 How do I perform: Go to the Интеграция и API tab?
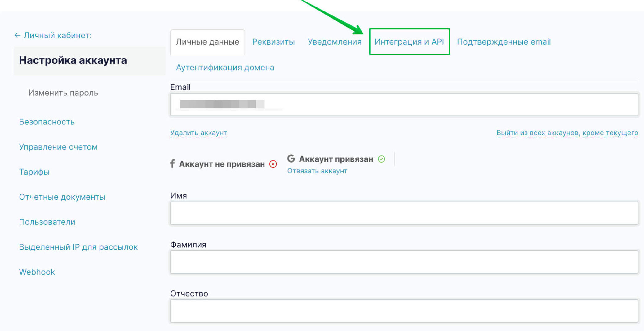[x=409, y=42]
